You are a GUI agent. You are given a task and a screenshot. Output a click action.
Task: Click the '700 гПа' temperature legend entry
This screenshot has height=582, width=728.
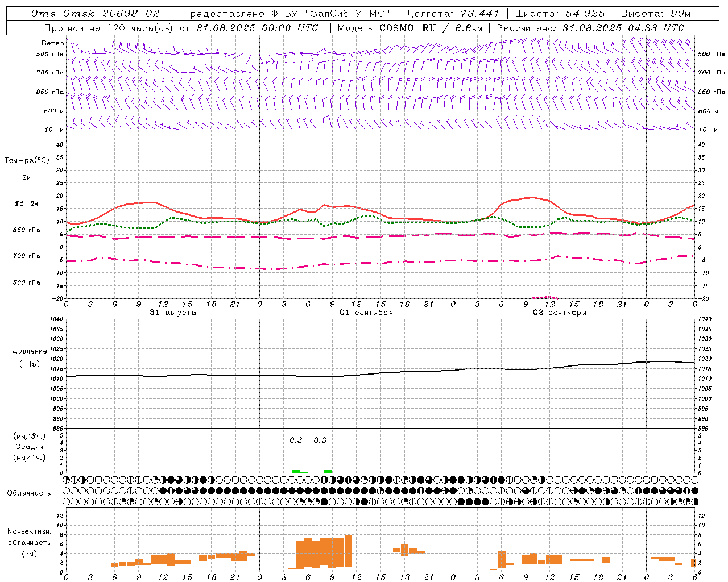click(x=26, y=256)
